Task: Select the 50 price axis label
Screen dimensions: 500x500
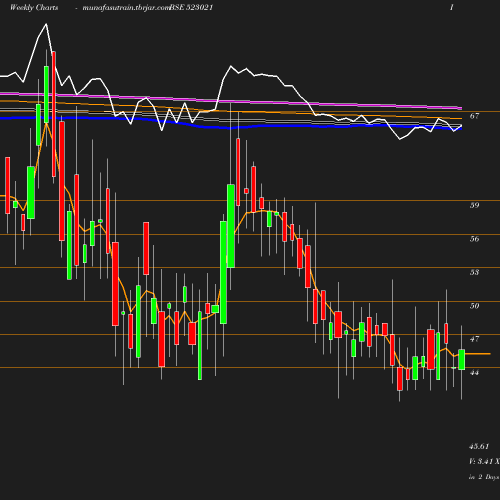Action: pyautogui.click(x=474, y=306)
